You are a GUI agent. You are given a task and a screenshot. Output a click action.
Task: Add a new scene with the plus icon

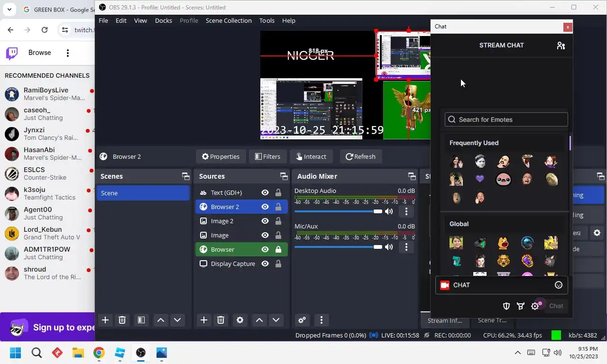105,320
